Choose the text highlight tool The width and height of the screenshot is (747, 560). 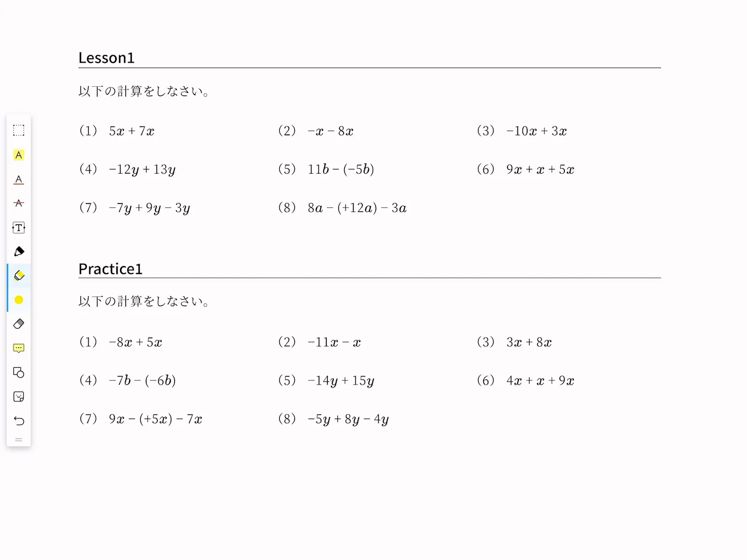pyautogui.click(x=19, y=155)
